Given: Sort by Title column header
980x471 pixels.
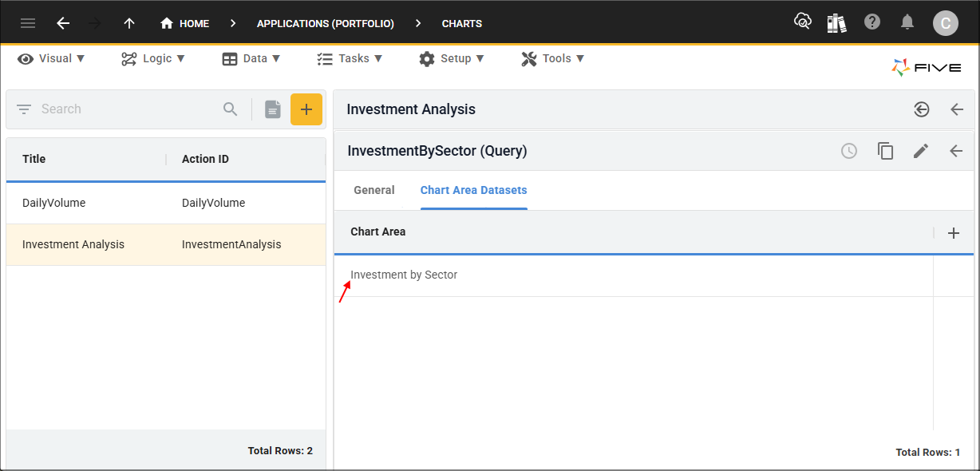Looking at the screenshot, I should coord(34,159).
